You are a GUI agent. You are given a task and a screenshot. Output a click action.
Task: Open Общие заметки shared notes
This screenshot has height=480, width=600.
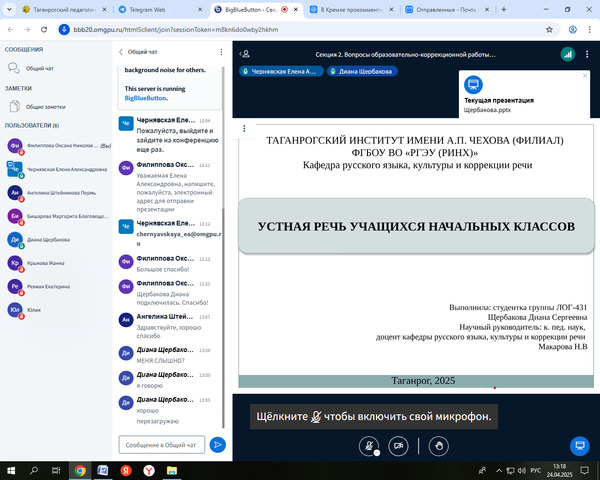pyautogui.click(x=47, y=105)
